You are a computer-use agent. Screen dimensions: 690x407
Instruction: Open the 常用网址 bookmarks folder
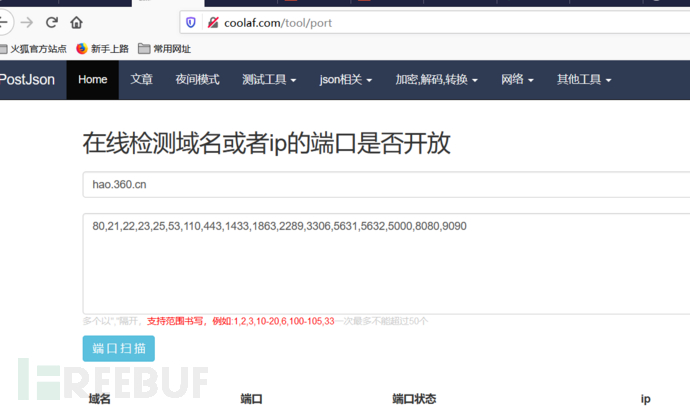[164, 49]
